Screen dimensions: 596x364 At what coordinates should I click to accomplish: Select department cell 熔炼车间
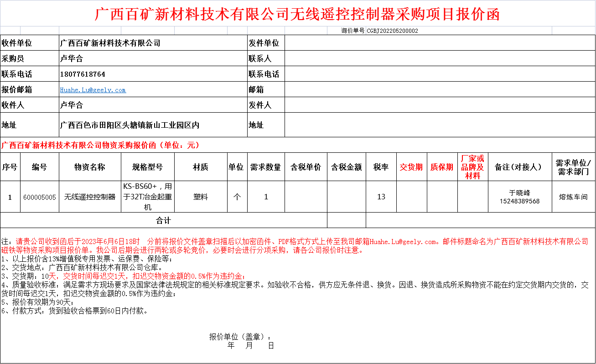point(574,197)
